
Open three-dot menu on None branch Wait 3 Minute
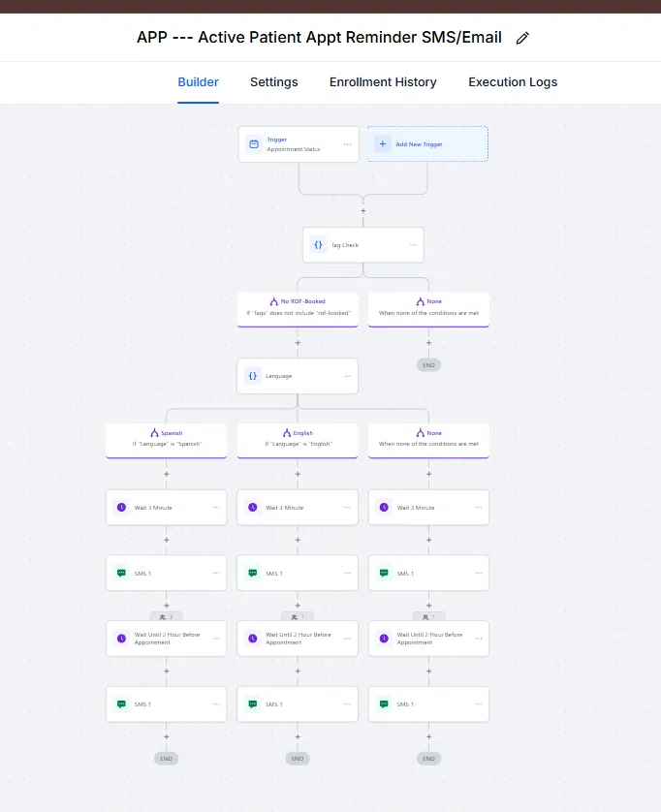coord(478,508)
